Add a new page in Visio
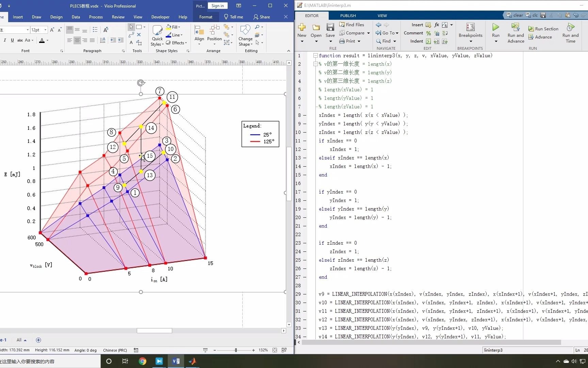 (x=38, y=340)
